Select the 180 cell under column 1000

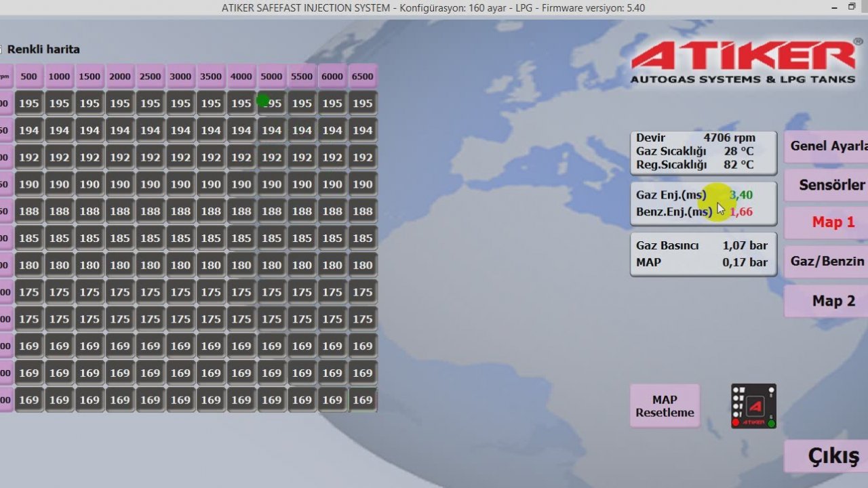pos(59,265)
